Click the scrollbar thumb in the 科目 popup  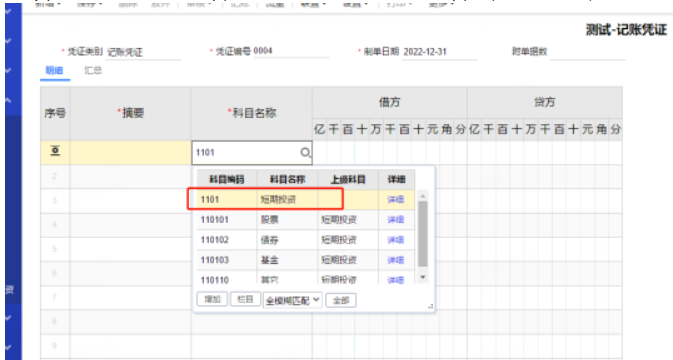(x=423, y=234)
